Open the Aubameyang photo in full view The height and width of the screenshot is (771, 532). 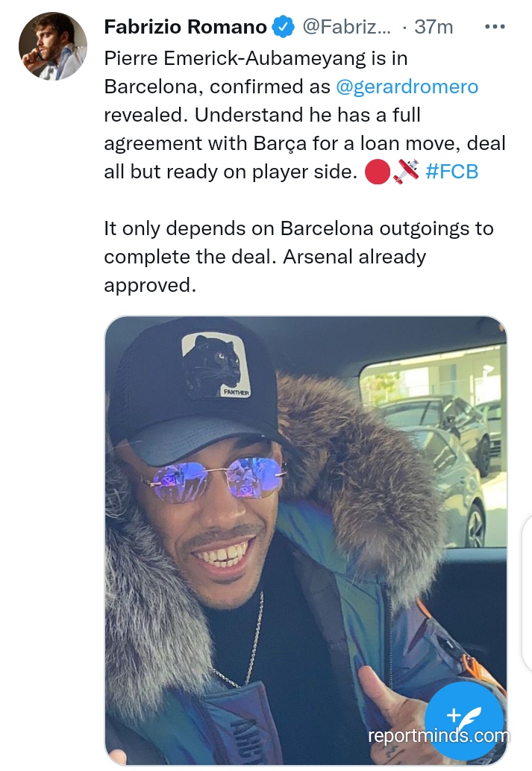point(306,540)
